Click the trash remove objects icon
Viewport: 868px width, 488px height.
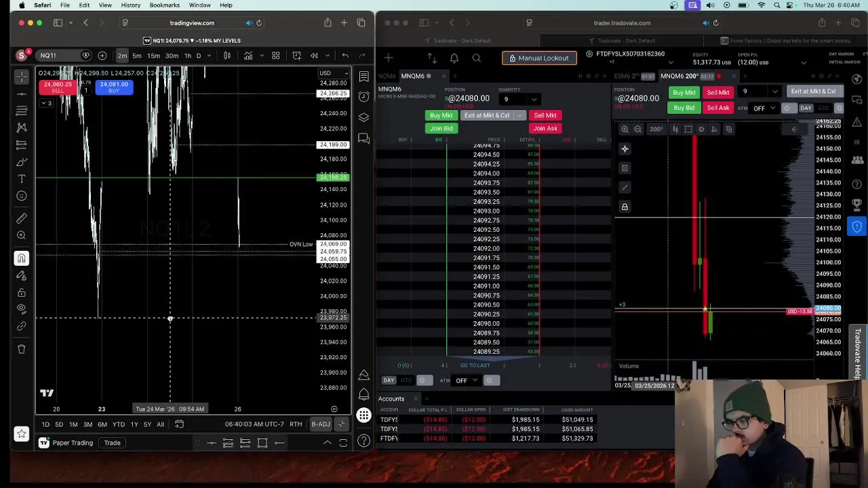(x=22, y=349)
